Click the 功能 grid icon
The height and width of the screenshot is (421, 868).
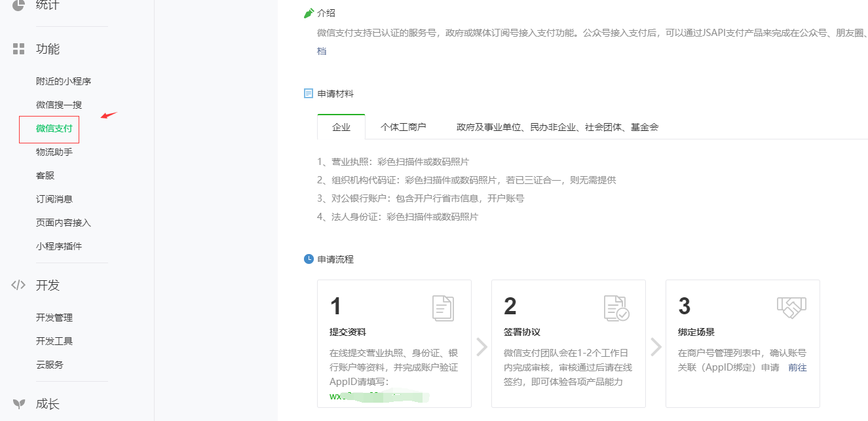[x=18, y=48]
